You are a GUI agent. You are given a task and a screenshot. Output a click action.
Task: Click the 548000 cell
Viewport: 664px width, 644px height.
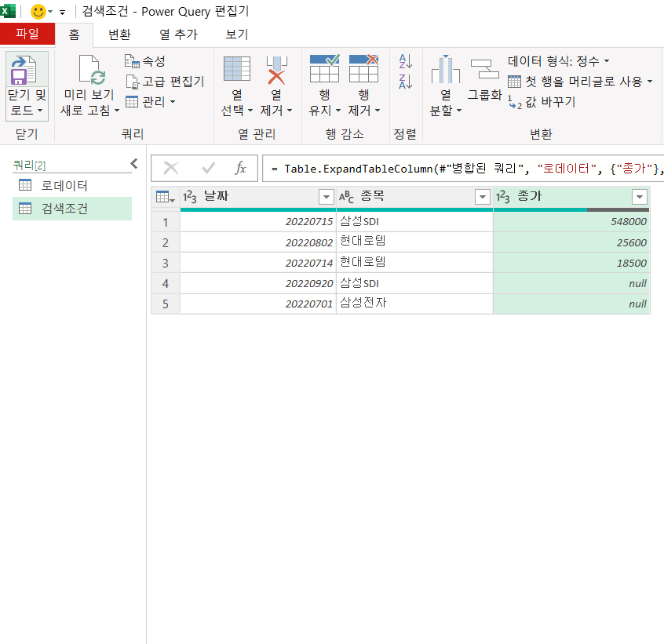coord(571,222)
